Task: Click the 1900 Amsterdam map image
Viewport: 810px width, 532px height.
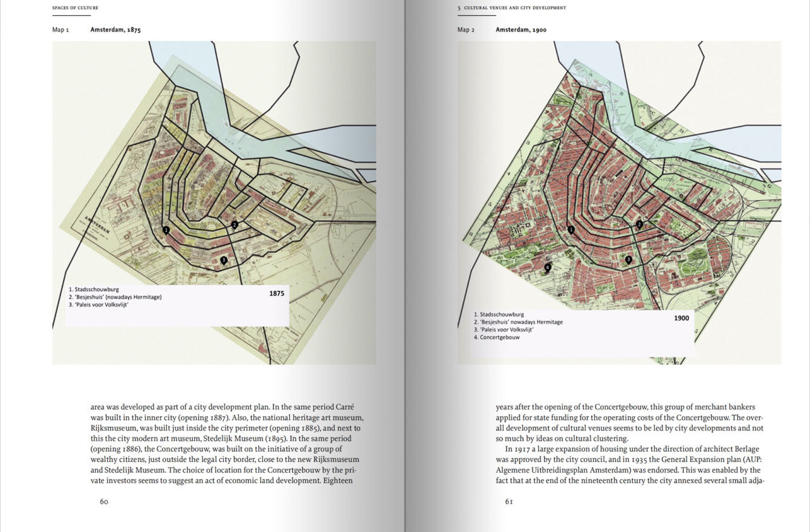Action: 619,203
